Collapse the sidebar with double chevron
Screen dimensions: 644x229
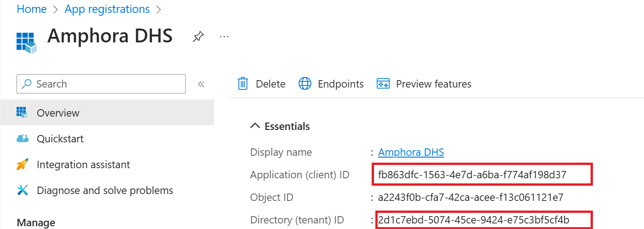coord(201,84)
